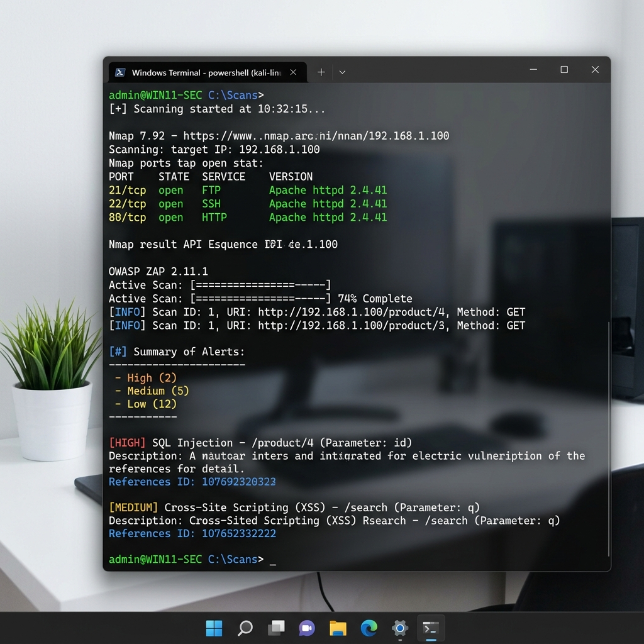This screenshot has width=644, height=644.
Task: Click the 80/tcp port entry
Action: coord(127,217)
